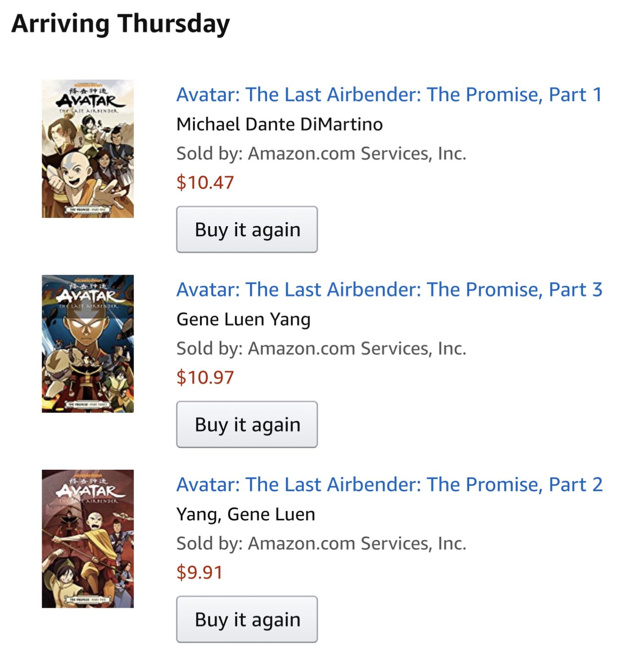Open the Promise, Part 1 title link

pyautogui.click(x=389, y=95)
